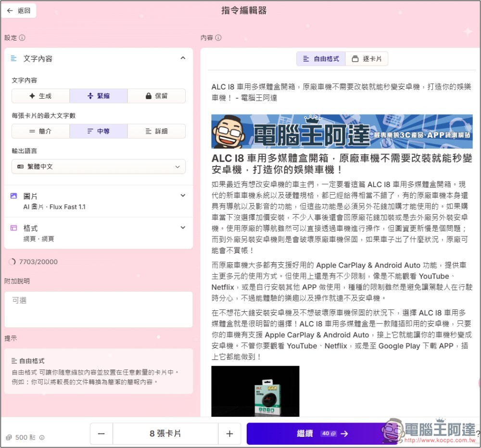
Task: Choose 詳細 for maximum text per card
Action: pyautogui.click(x=156, y=131)
